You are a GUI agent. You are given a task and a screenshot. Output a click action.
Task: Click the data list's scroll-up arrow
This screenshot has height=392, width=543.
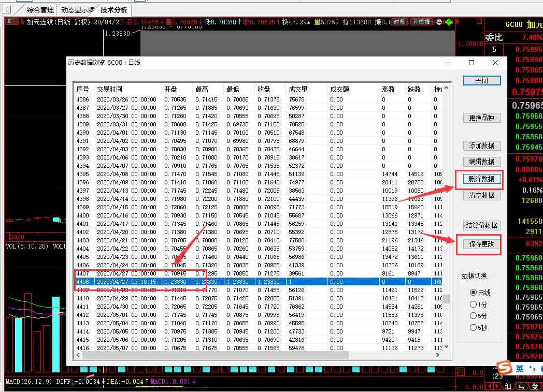click(447, 88)
